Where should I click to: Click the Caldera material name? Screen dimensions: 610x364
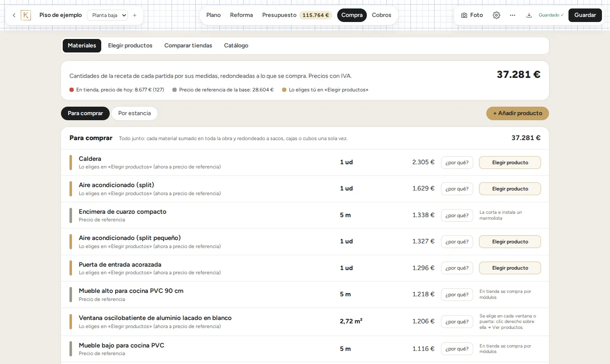[x=90, y=159]
